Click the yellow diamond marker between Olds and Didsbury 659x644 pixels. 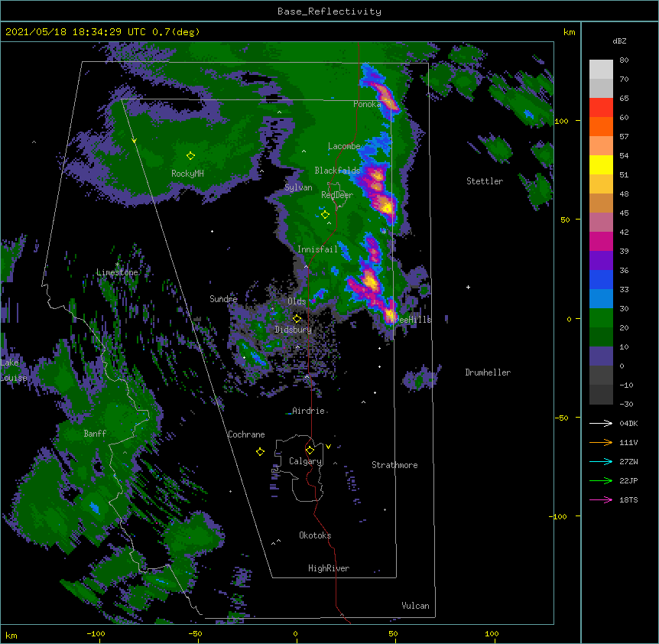coord(297,319)
